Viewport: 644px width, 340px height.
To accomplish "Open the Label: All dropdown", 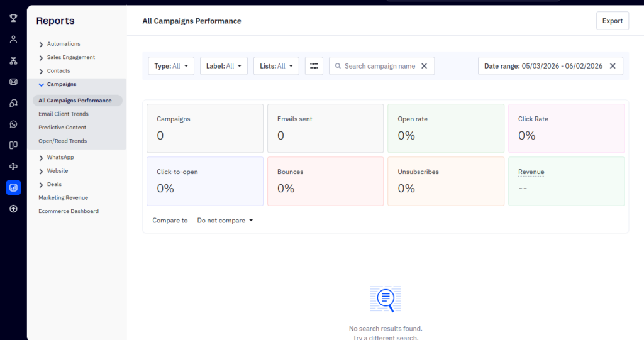I will click(x=224, y=66).
